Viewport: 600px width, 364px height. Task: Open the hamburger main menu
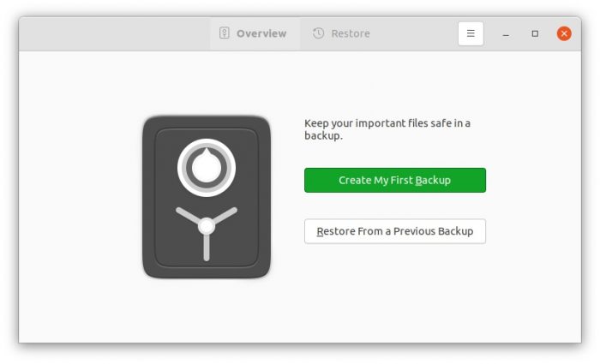click(471, 33)
